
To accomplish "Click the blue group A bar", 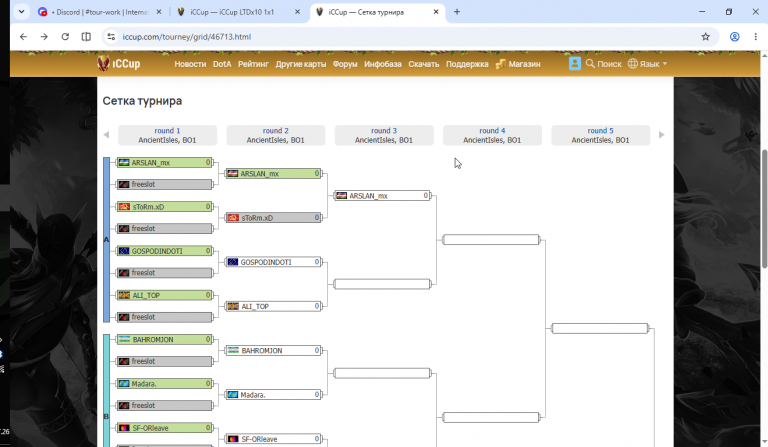I will [106, 240].
